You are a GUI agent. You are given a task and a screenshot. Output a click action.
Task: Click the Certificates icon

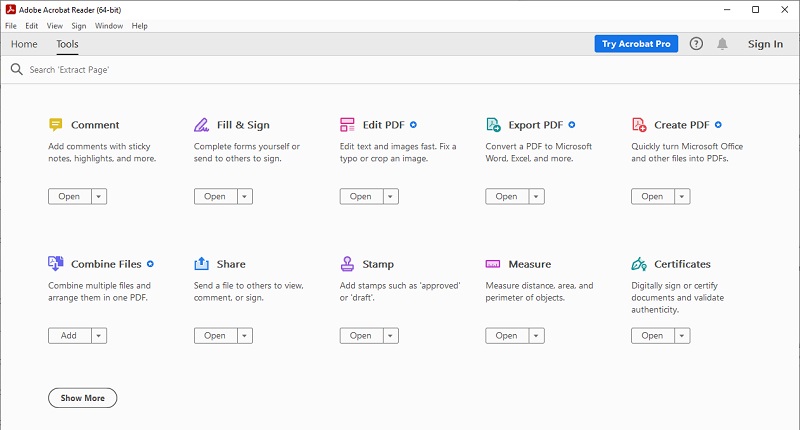[639, 264]
